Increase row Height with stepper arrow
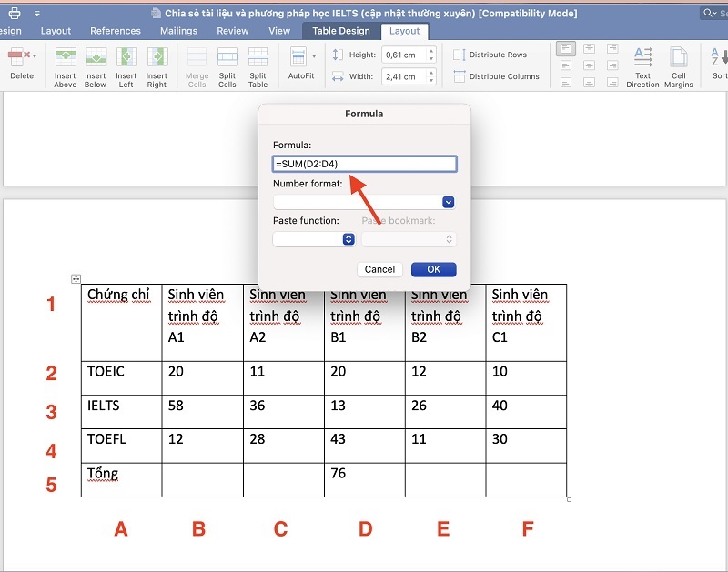 tap(431, 51)
